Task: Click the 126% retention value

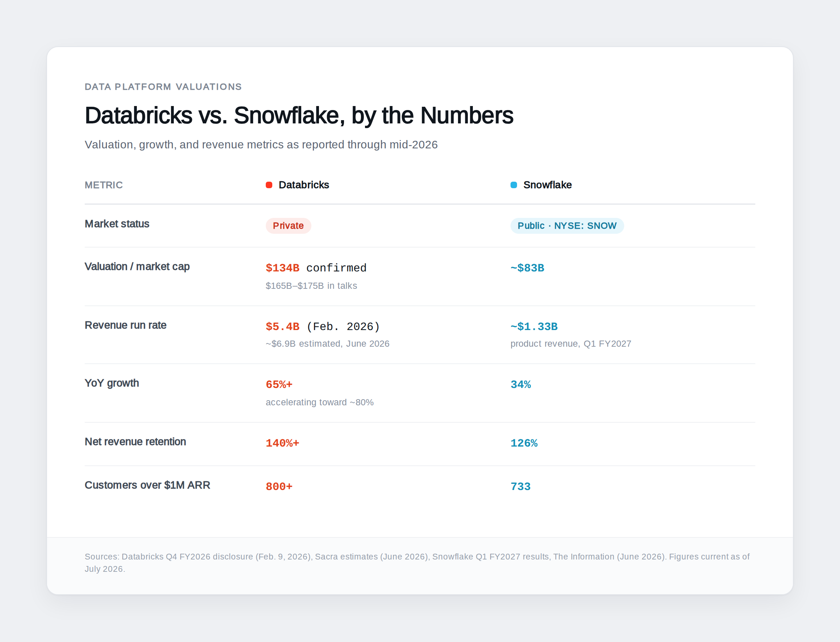Action: 524,443
